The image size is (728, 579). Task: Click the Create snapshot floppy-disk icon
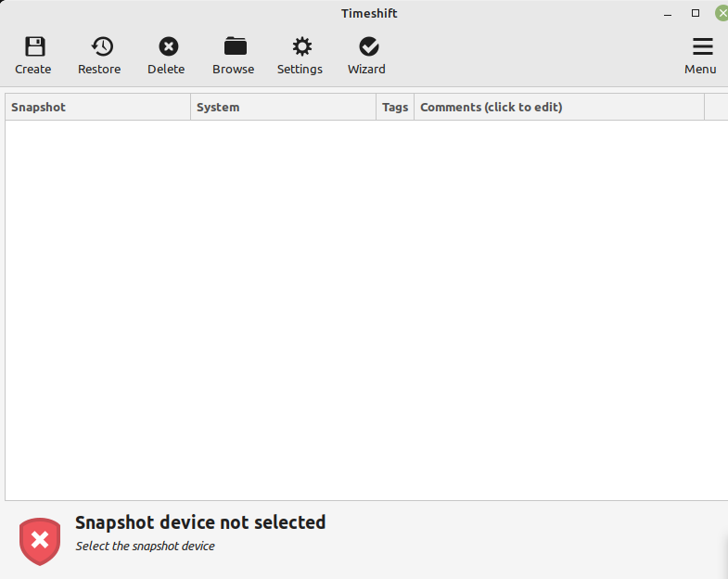[x=35, y=46]
